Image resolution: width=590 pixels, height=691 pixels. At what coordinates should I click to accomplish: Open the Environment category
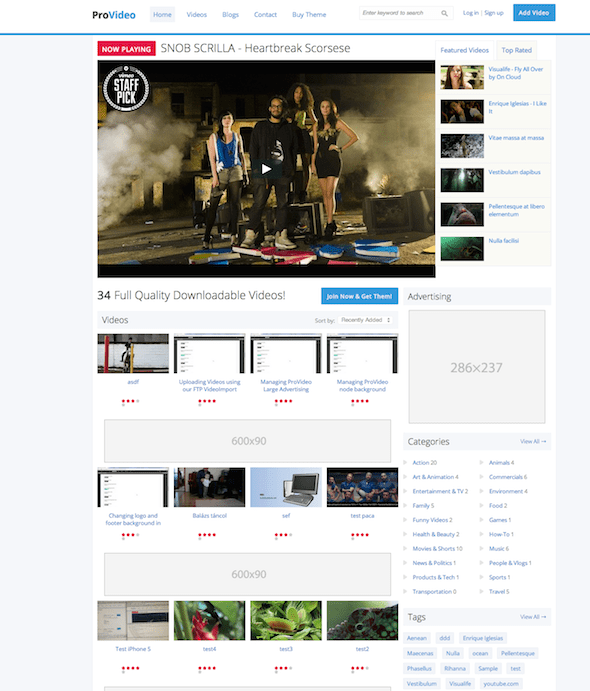click(508, 491)
